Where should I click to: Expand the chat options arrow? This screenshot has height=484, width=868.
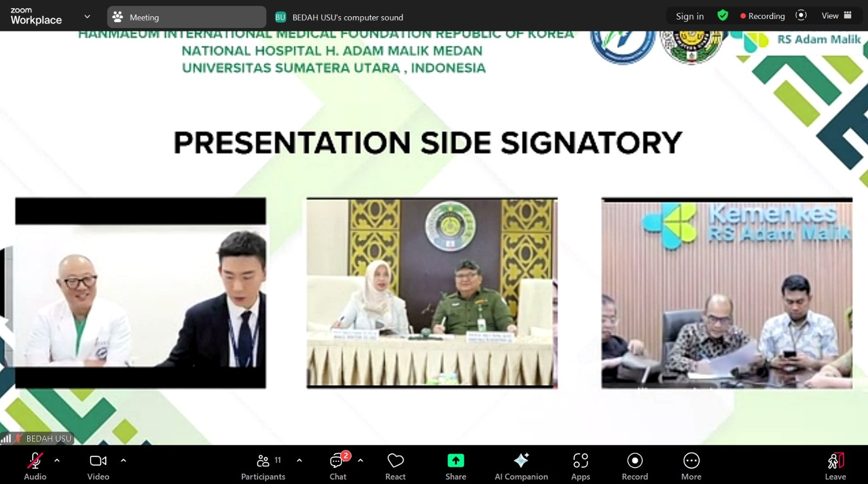361,460
